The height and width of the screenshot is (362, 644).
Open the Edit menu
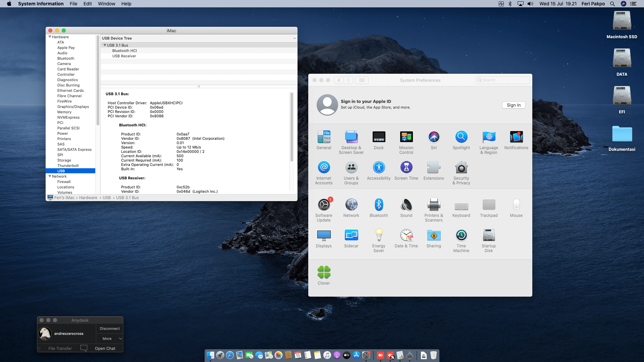click(x=88, y=4)
